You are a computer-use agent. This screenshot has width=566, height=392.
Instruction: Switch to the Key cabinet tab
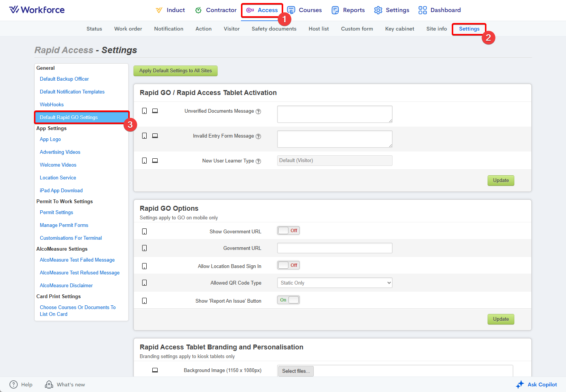[399, 29]
